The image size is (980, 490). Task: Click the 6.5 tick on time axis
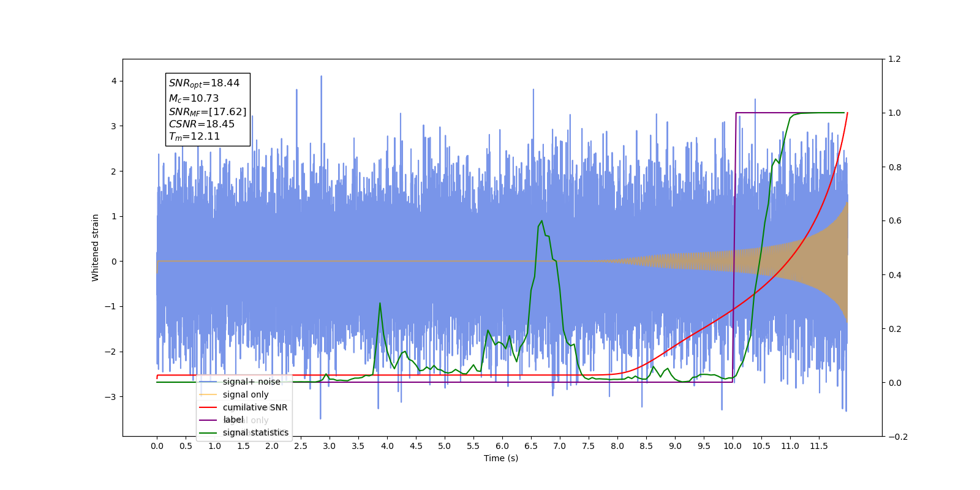click(x=531, y=446)
